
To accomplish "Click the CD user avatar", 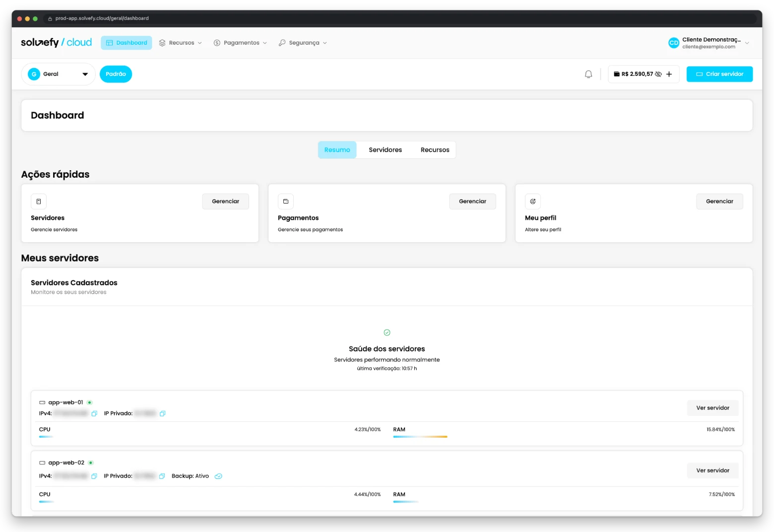I will 673,43.
